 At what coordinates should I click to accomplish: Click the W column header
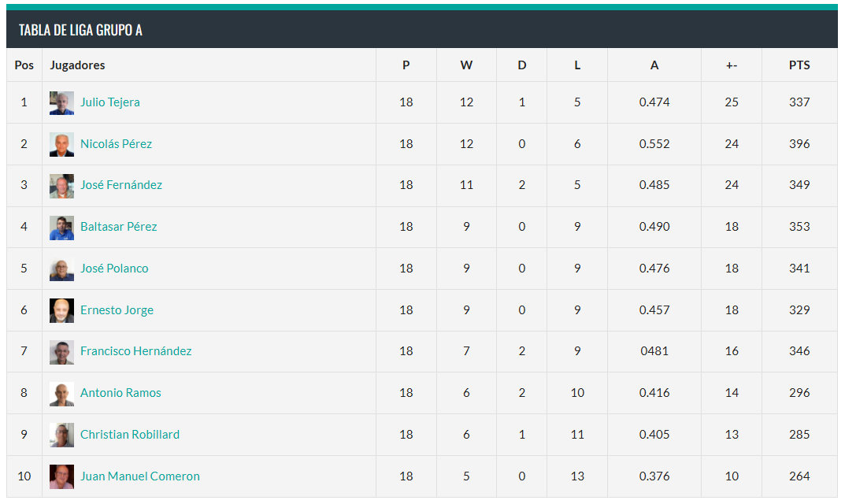coord(466,65)
